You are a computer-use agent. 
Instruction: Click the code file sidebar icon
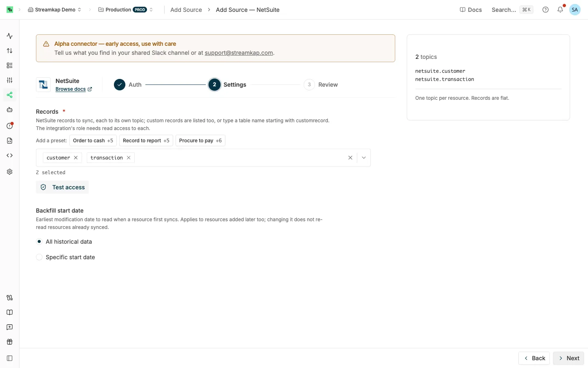[x=10, y=141]
